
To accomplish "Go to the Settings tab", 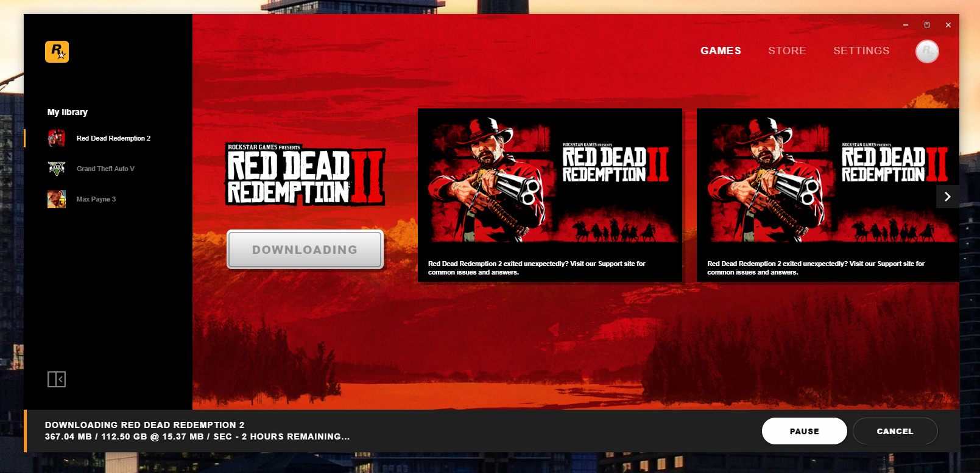I will pyautogui.click(x=861, y=51).
